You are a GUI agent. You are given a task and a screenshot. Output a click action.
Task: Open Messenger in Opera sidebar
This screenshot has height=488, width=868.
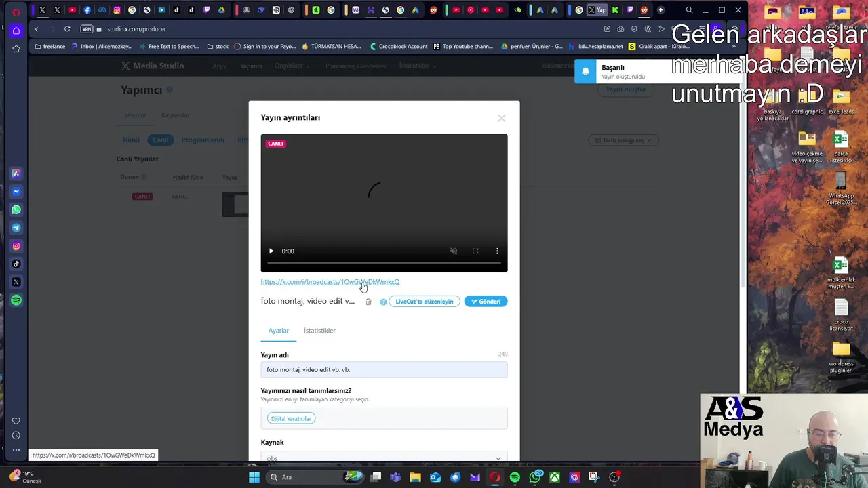[x=16, y=192]
